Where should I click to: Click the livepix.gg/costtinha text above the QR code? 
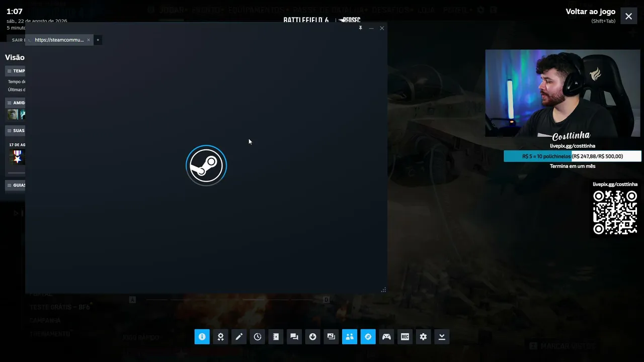coord(615,185)
